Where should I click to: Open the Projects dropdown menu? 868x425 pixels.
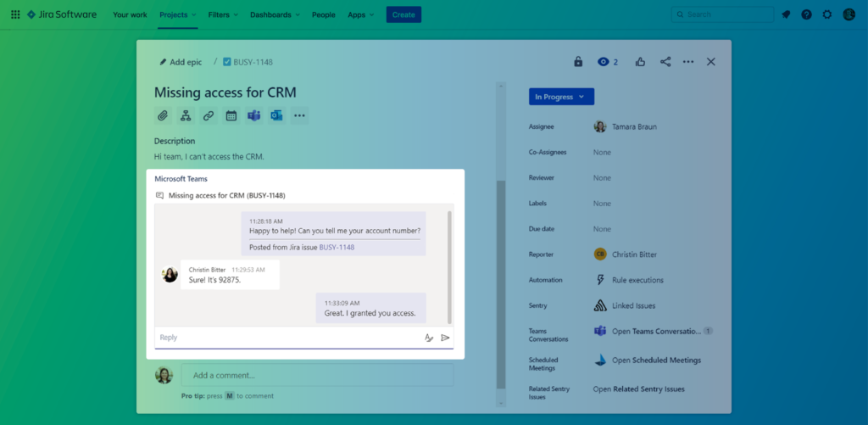pyautogui.click(x=178, y=15)
